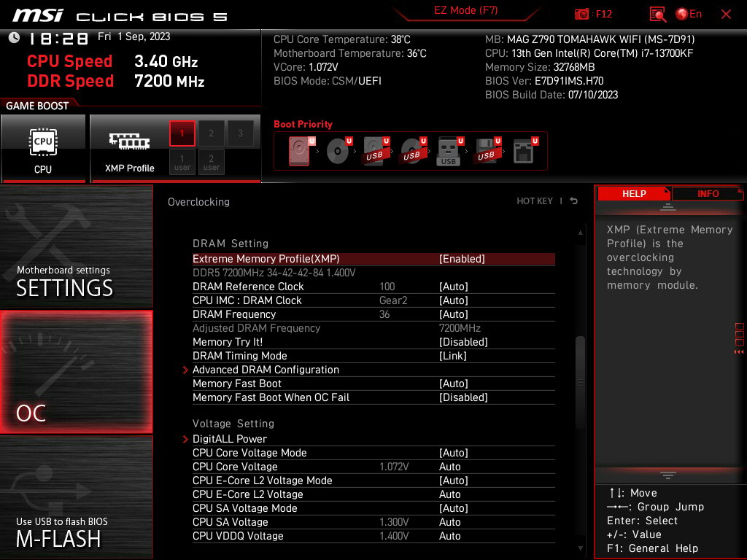The height and width of the screenshot is (560, 747).
Task: Go back using the return arrow icon
Action: [574, 201]
